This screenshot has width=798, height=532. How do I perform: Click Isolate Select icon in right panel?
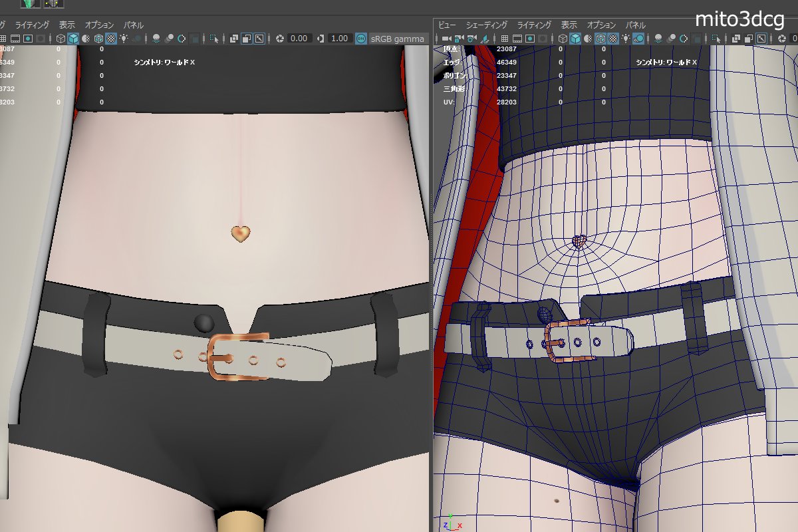pos(716,39)
